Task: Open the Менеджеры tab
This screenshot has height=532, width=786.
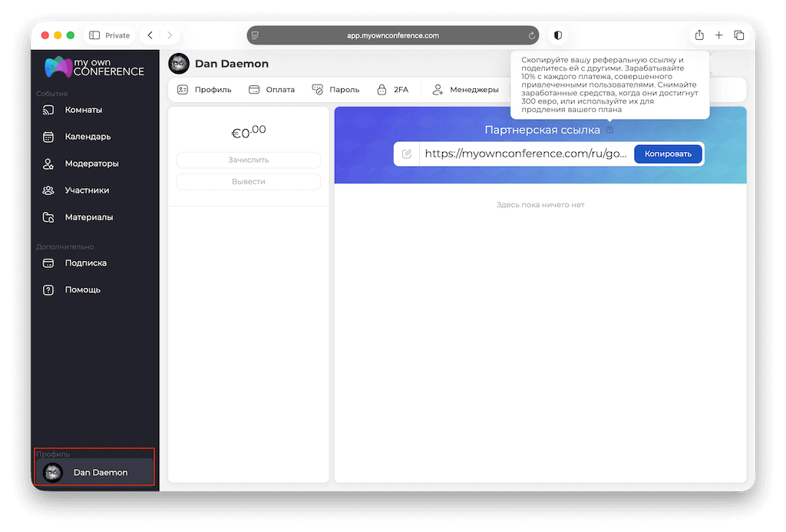Action: pos(465,90)
